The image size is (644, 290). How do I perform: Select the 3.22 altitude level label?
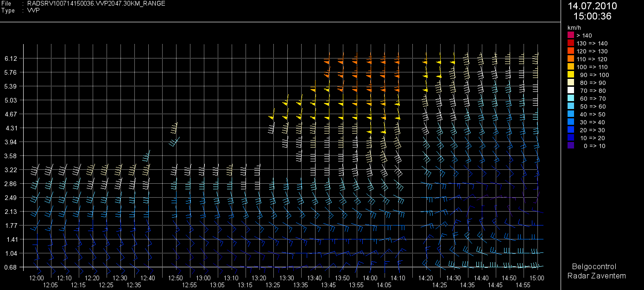(x=10, y=170)
